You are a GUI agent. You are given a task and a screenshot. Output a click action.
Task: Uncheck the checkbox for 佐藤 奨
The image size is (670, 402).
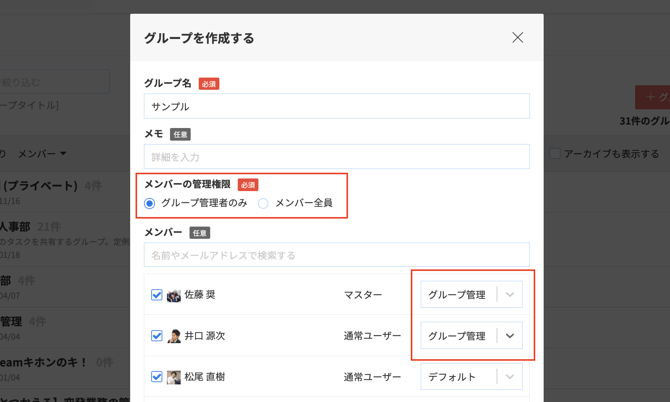[156, 295]
